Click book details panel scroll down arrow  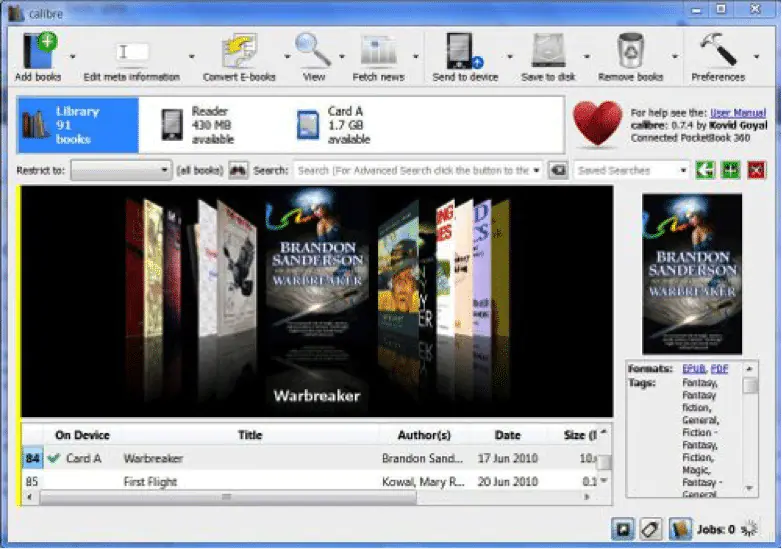click(750, 489)
